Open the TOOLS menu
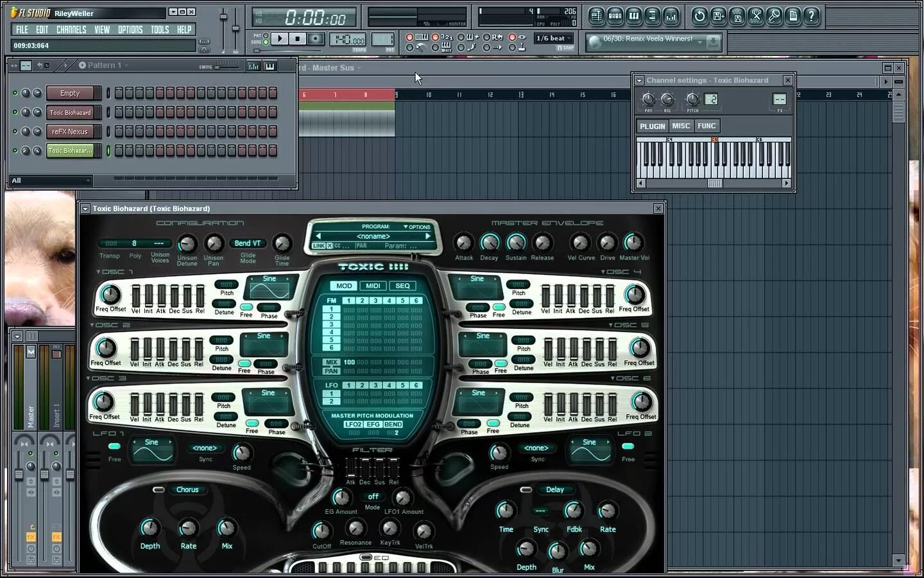Screen dimensions: 924x578 160,30
